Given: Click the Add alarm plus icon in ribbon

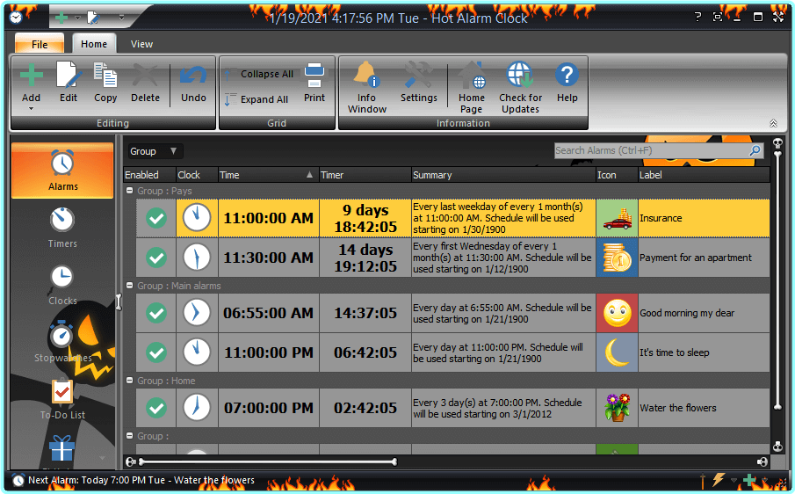Looking at the screenshot, I should (31, 76).
